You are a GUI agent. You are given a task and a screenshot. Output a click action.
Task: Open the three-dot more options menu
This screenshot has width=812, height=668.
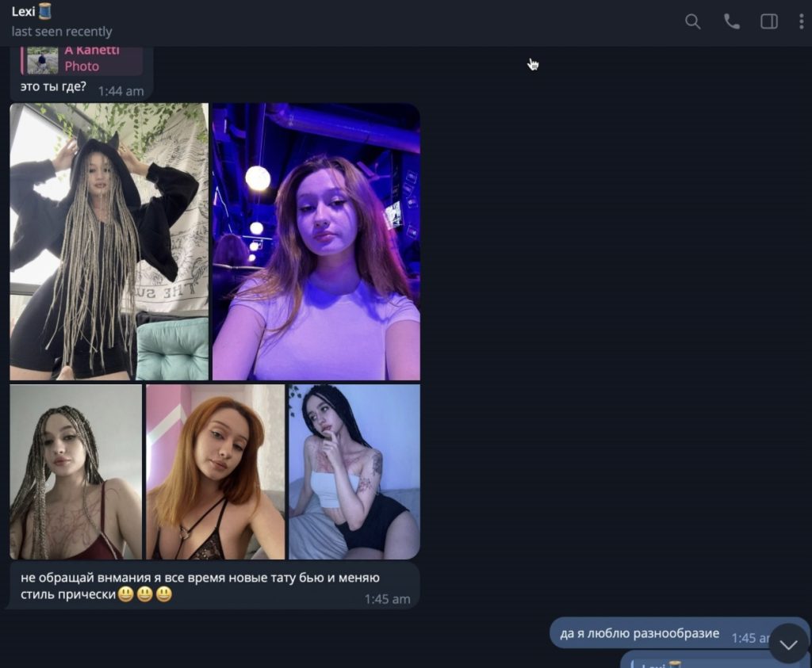click(x=801, y=22)
